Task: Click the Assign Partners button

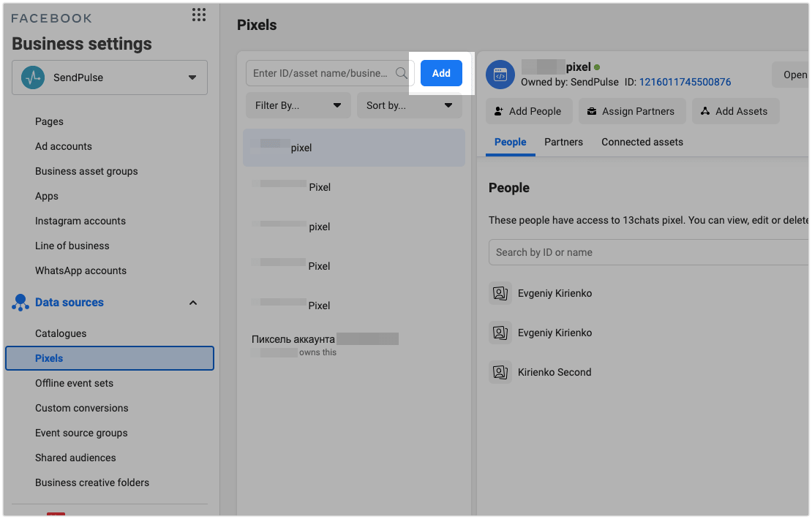Action: pos(632,111)
